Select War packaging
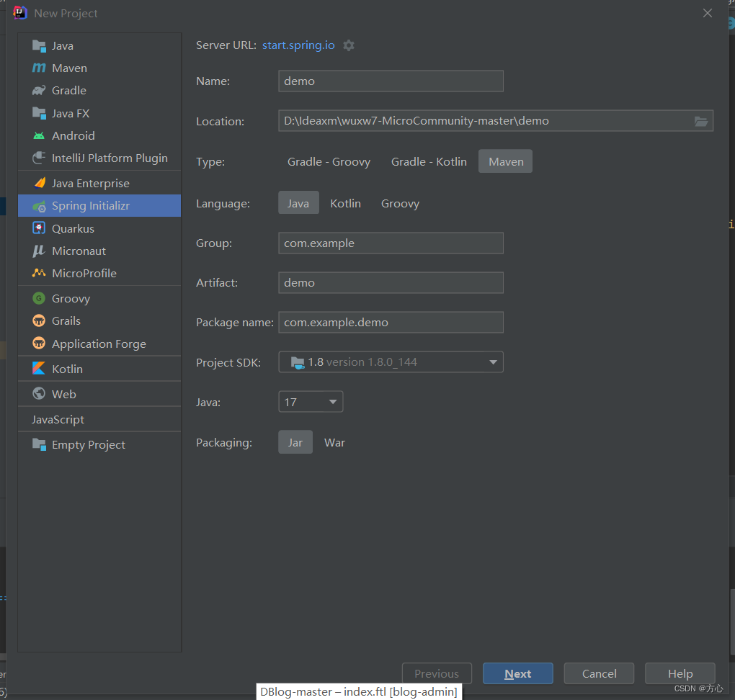The image size is (735, 700). pyautogui.click(x=334, y=442)
